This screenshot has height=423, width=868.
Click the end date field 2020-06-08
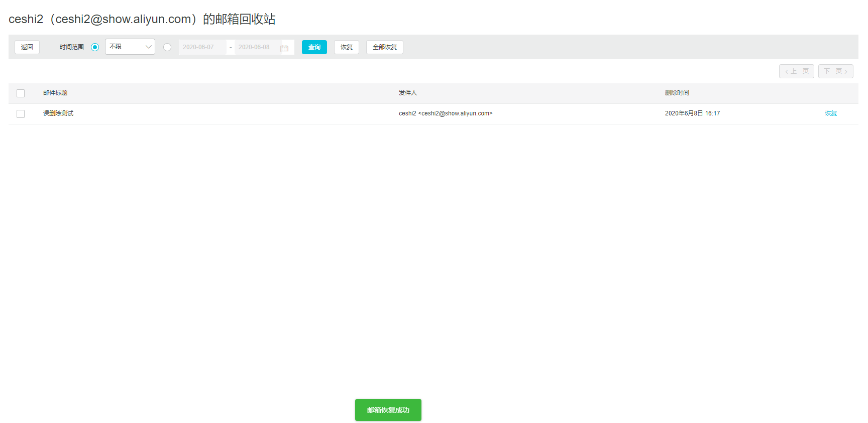tap(255, 47)
